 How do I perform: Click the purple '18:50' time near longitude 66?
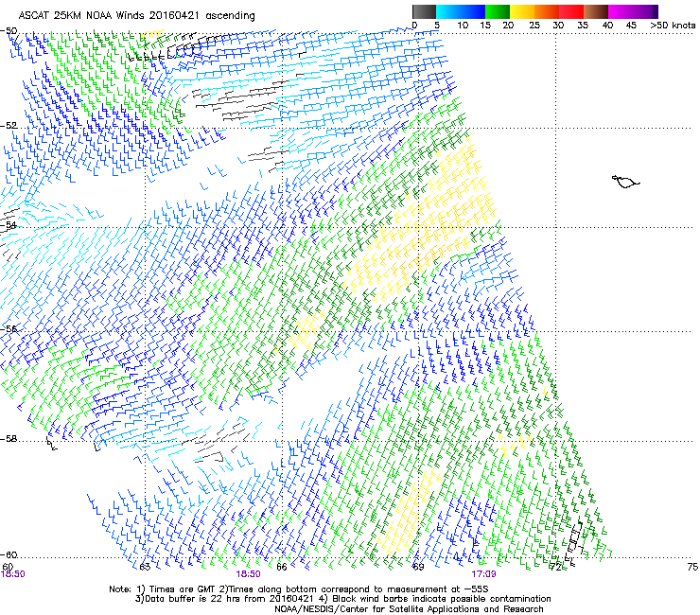tap(248, 574)
